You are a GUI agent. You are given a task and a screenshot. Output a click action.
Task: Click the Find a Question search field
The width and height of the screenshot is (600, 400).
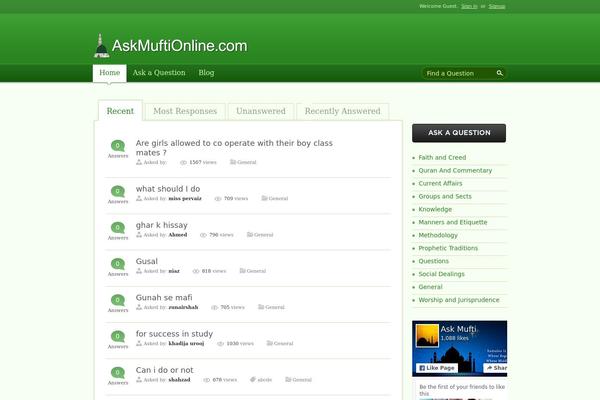click(459, 73)
